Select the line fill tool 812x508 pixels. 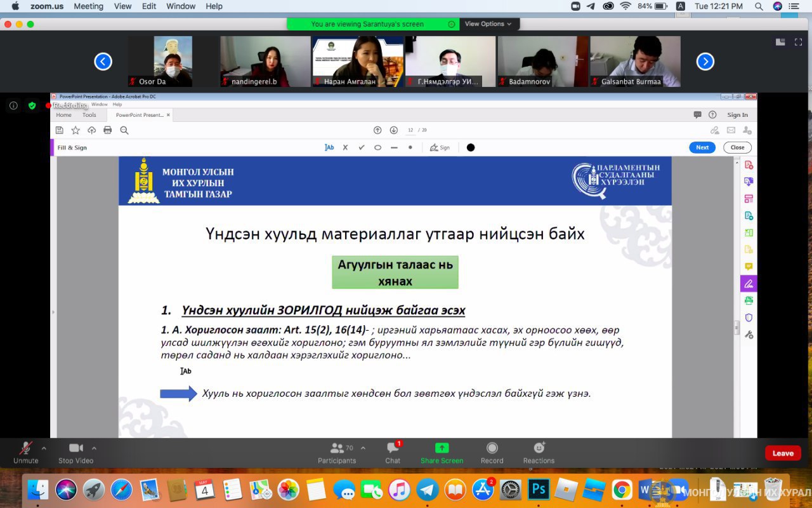tap(394, 147)
